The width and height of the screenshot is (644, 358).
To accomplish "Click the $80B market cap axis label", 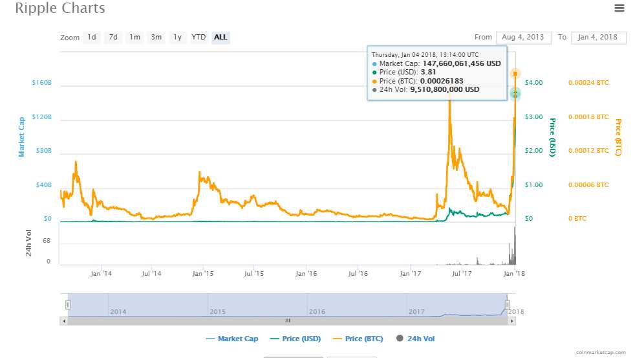I will [43, 150].
